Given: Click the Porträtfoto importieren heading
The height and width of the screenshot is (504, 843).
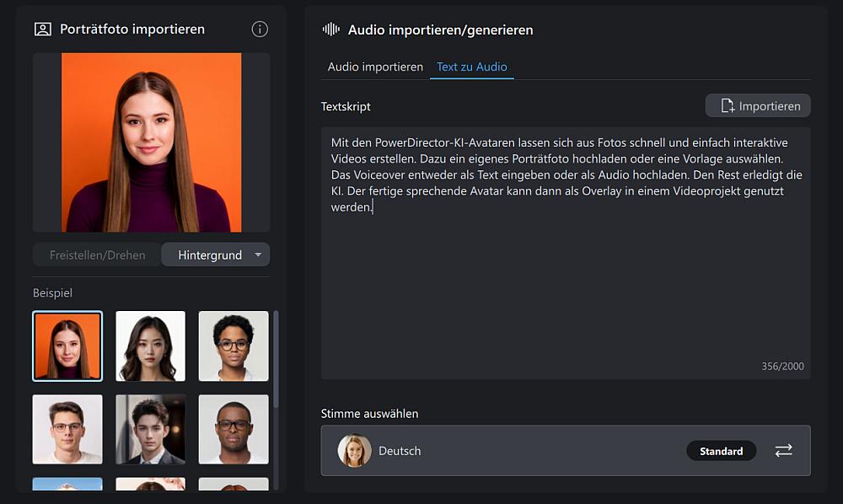Looking at the screenshot, I should 132,29.
